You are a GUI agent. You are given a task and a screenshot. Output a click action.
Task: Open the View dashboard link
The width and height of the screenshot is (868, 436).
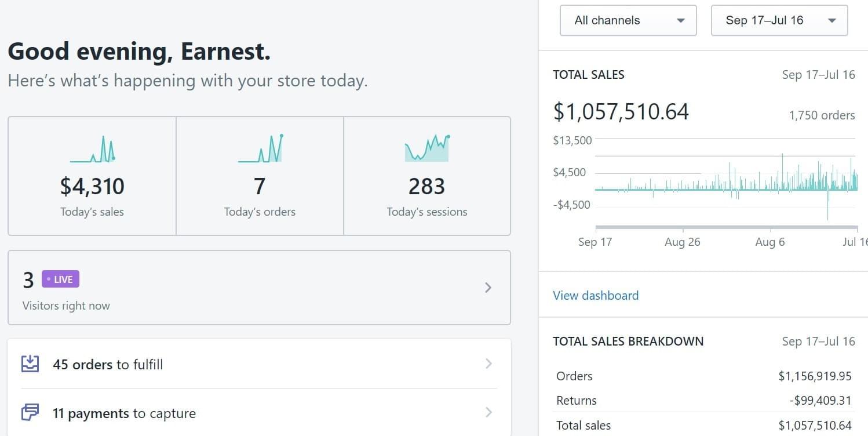pos(596,296)
